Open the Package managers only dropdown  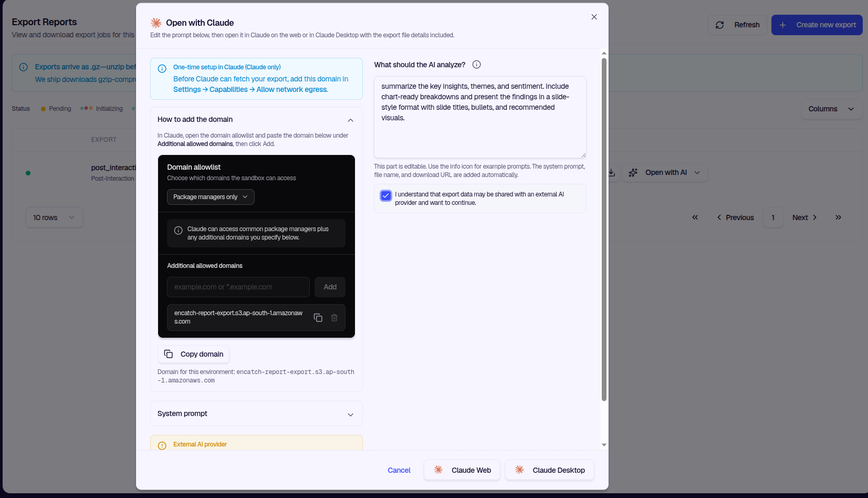pyautogui.click(x=211, y=197)
